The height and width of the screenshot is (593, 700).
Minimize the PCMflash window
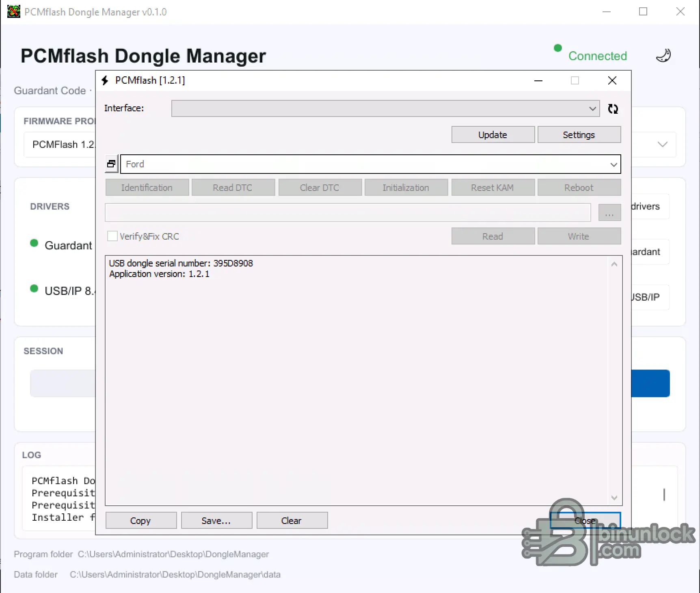(x=538, y=80)
